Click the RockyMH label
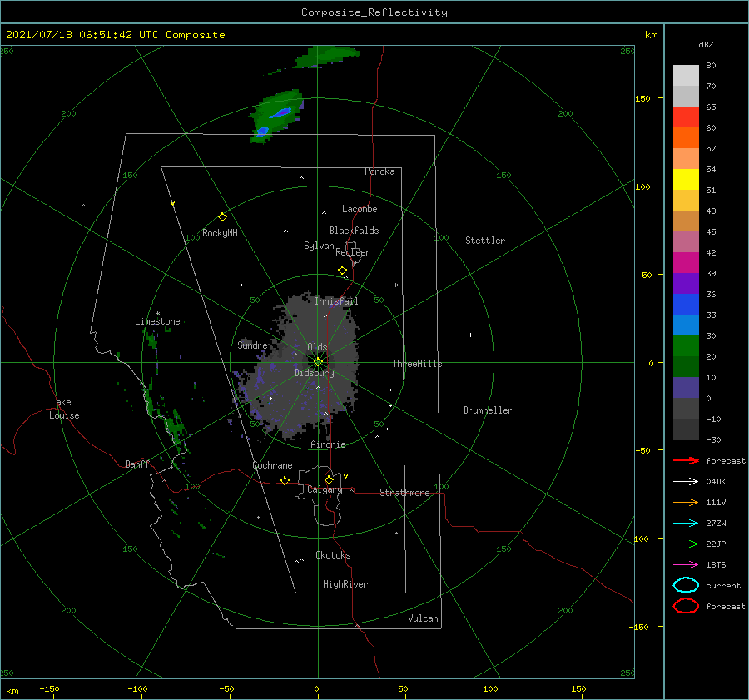This screenshot has width=749, height=700. [x=220, y=233]
